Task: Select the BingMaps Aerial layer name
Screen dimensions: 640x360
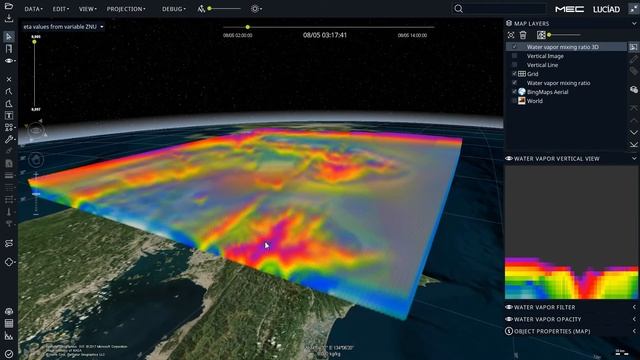Action: [547, 92]
